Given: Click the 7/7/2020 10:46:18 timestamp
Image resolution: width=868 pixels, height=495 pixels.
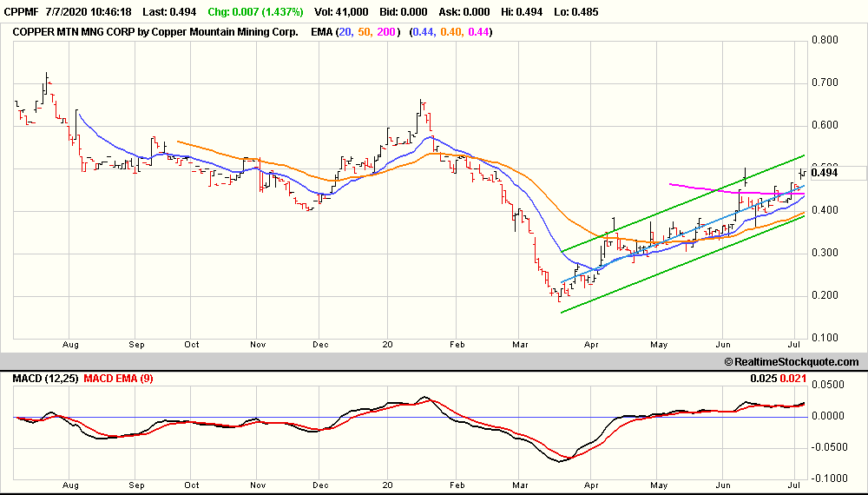Looking at the screenshot, I should click(x=89, y=11).
